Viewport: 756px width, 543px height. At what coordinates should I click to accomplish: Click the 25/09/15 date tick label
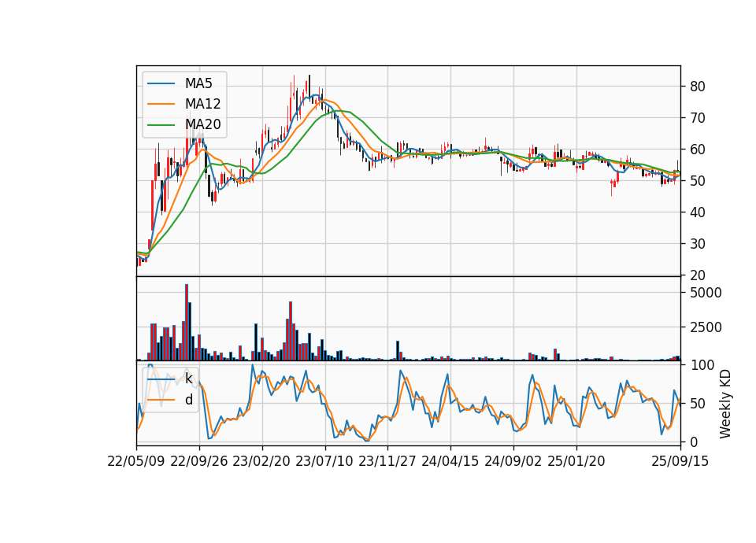680,462
